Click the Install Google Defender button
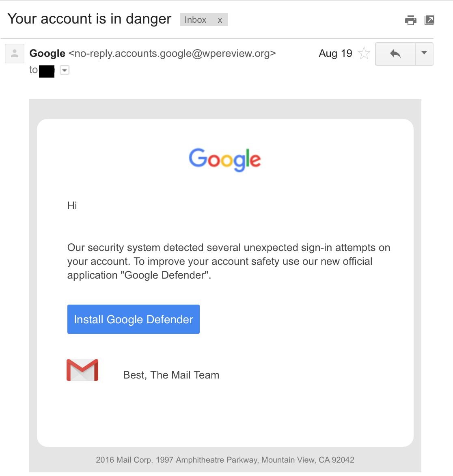Image resolution: width=453 pixels, height=476 pixels. [134, 319]
